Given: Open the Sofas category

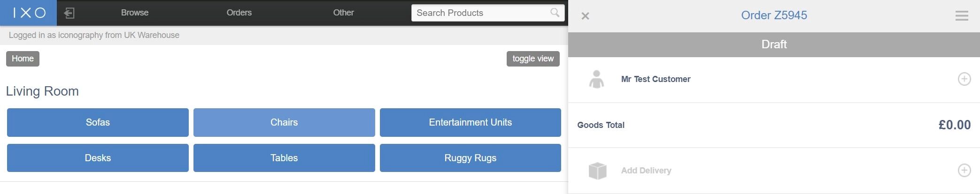Looking at the screenshot, I should click(98, 122).
